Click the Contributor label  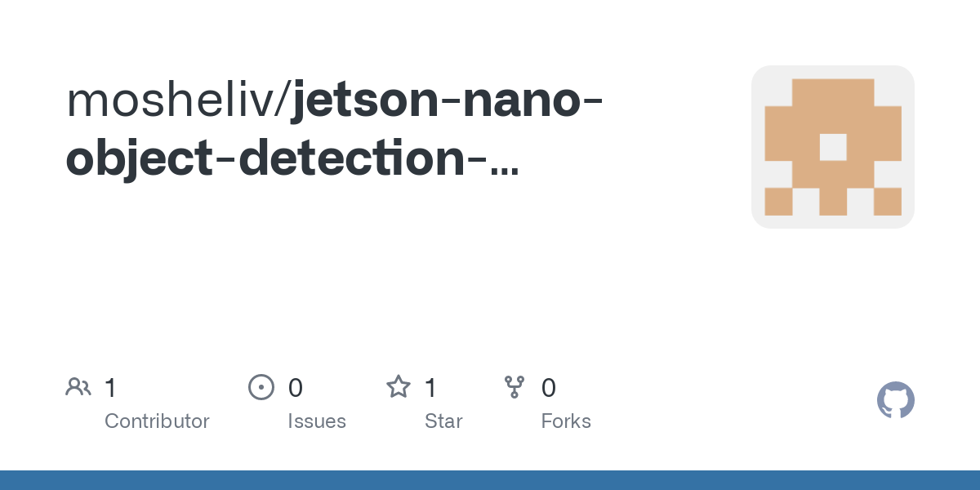[x=157, y=421]
